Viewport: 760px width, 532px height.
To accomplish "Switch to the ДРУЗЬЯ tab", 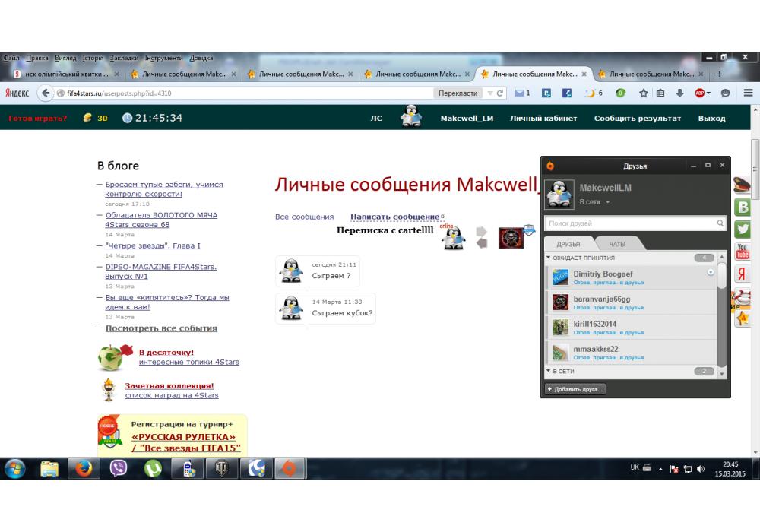I will (x=568, y=244).
